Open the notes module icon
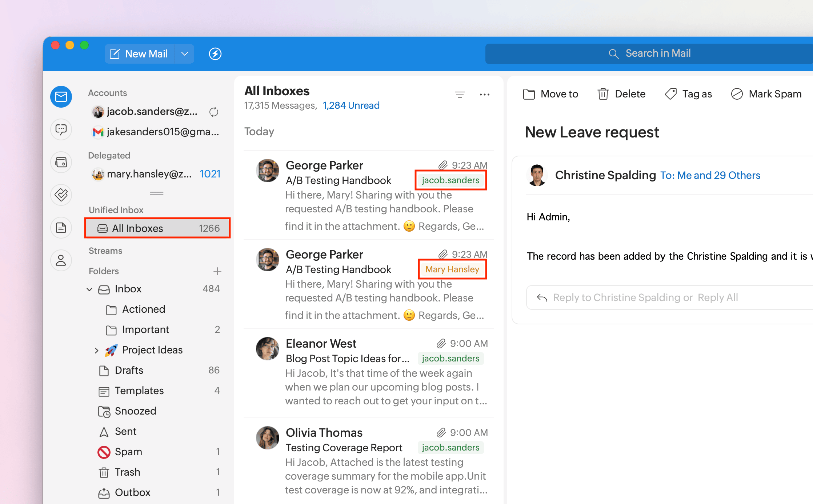The height and width of the screenshot is (504, 813). coord(61,228)
